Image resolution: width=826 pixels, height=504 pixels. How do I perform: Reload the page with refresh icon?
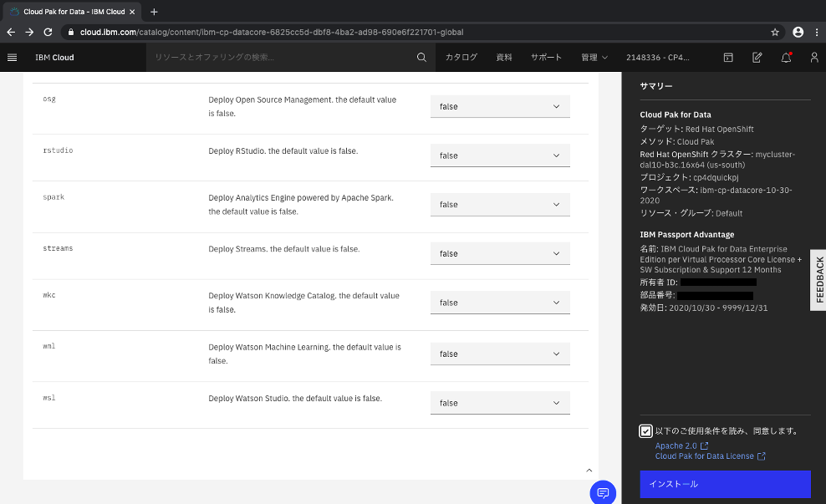[x=48, y=32]
